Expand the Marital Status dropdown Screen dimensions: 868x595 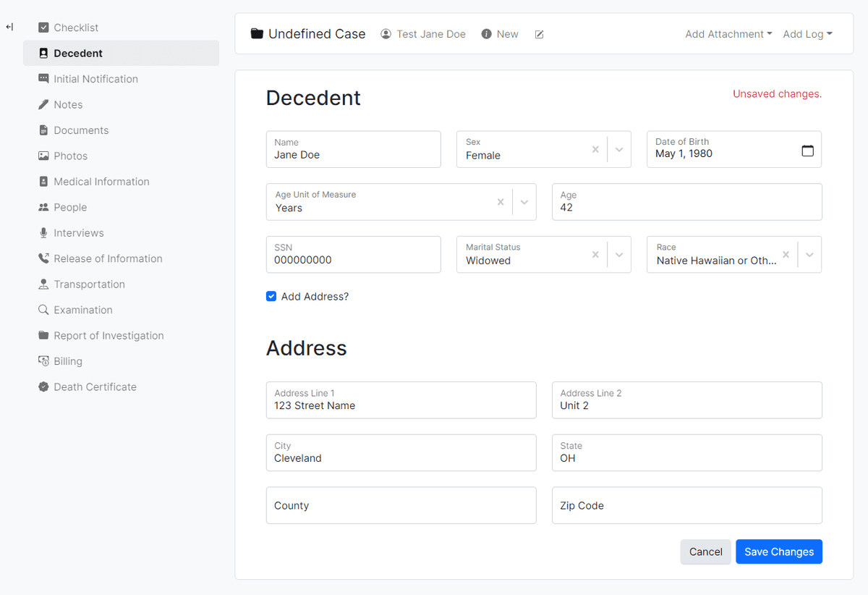[619, 254]
